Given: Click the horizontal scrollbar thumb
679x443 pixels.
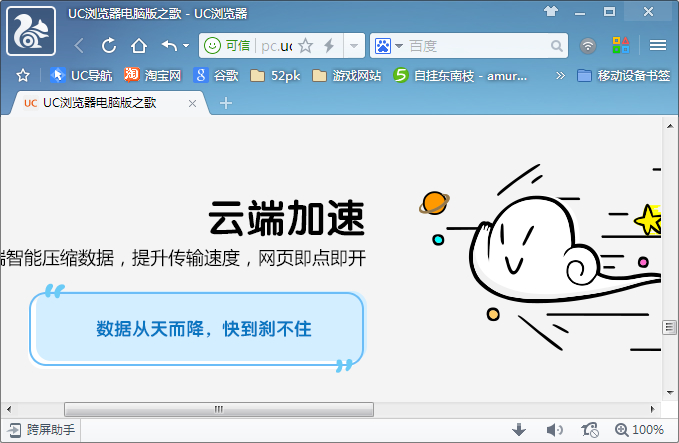Looking at the screenshot, I should [219, 409].
